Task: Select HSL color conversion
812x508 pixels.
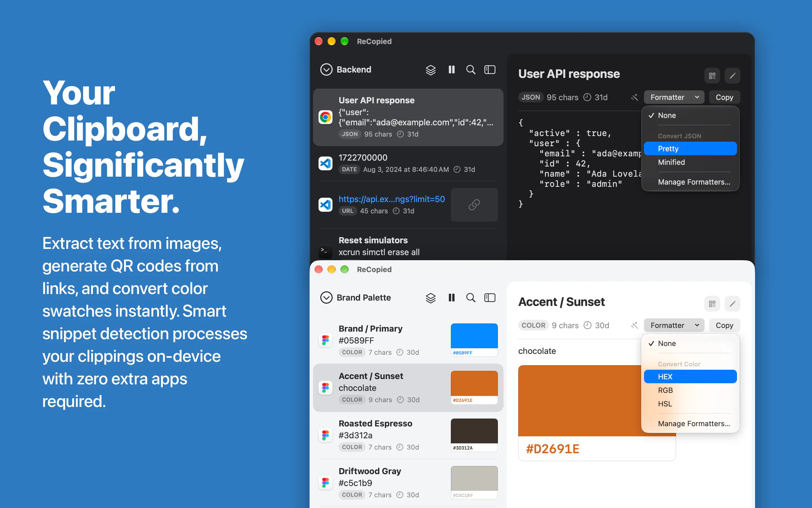Action: [690, 404]
